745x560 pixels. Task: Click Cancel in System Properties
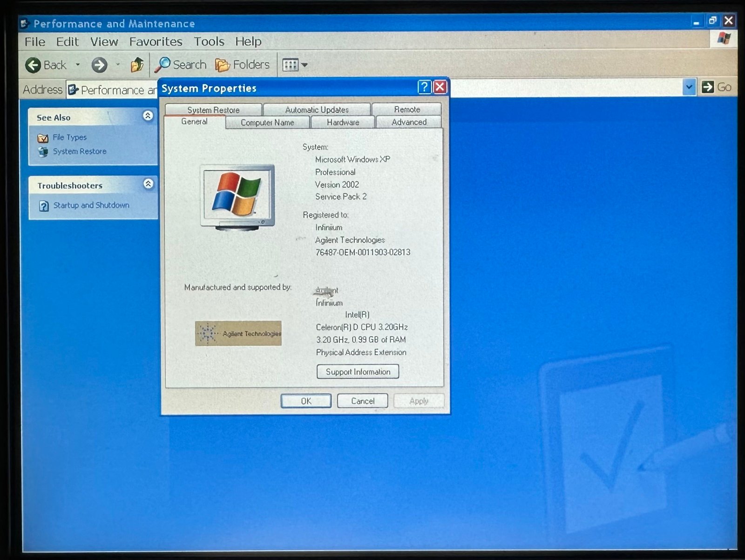pyautogui.click(x=362, y=401)
